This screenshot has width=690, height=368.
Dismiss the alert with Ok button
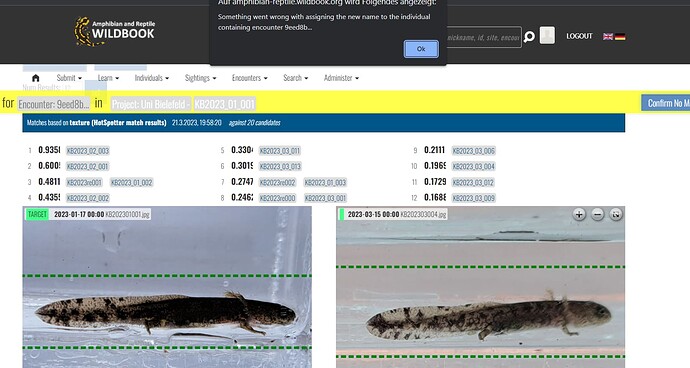(x=421, y=49)
